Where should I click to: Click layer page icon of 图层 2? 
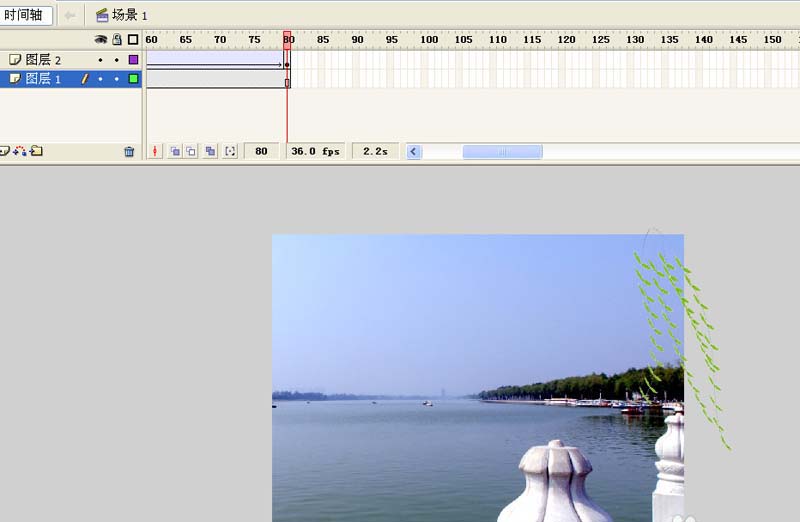[15, 60]
